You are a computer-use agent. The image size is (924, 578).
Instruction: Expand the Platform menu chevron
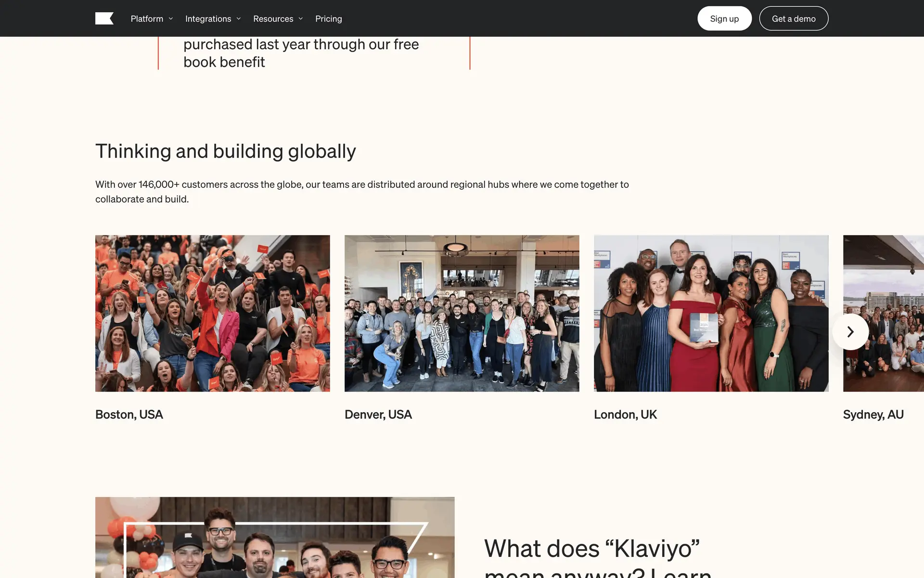[171, 19]
